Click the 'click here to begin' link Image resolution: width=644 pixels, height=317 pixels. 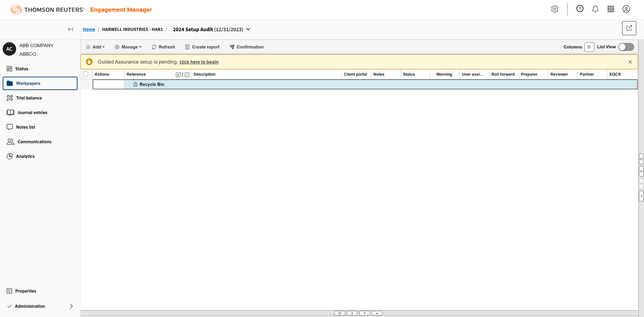[199, 62]
